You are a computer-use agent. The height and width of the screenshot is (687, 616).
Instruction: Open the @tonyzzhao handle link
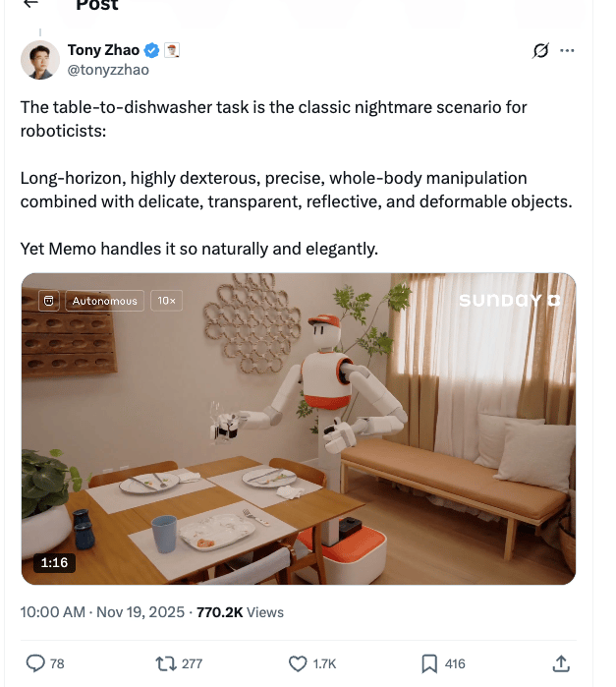pyautogui.click(x=108, y=70)
